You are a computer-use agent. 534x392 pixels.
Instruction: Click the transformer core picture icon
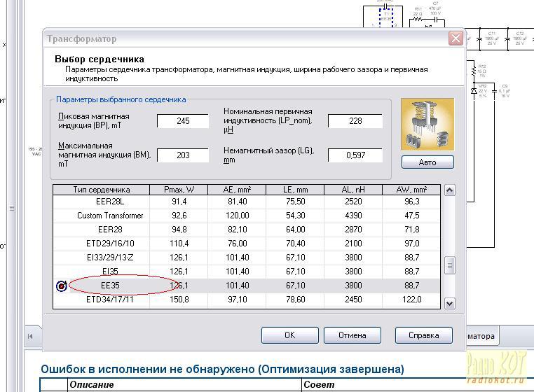point(427,124)
